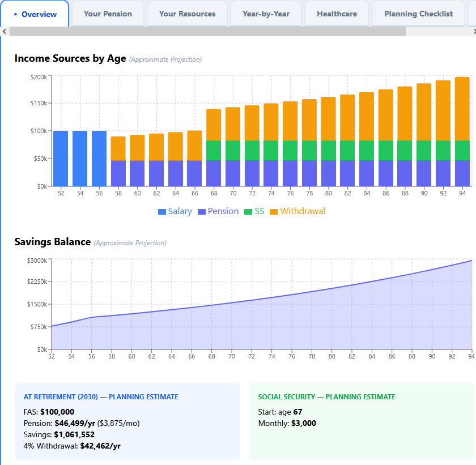The height and width of the screenshot is (465, 476).
Task: Return to the Overview tab
Action: tap(35, 13)
